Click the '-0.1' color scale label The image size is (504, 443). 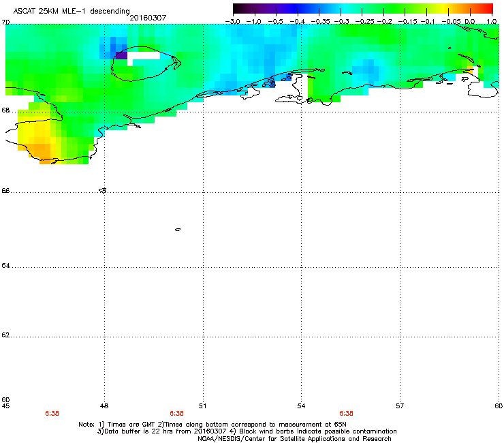pyautogui.click(x=428, y=21)
